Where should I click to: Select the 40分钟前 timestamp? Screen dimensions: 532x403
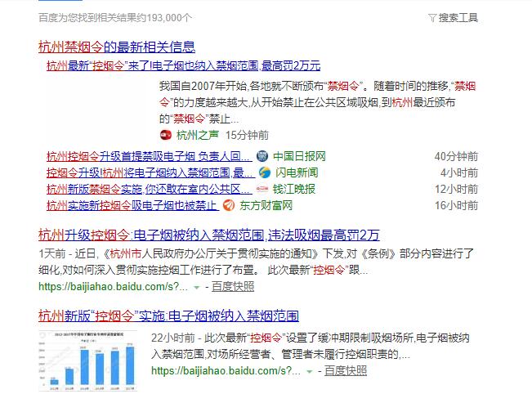pos(456,156)
